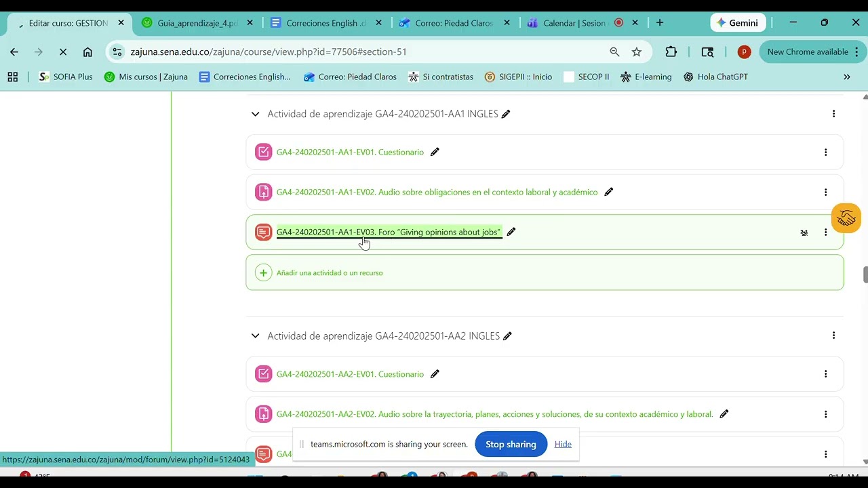Viewport: 868px width, 488px height.
Task: Open three-dot menu for AA2 INGLES section
Action: click(833, 335)
